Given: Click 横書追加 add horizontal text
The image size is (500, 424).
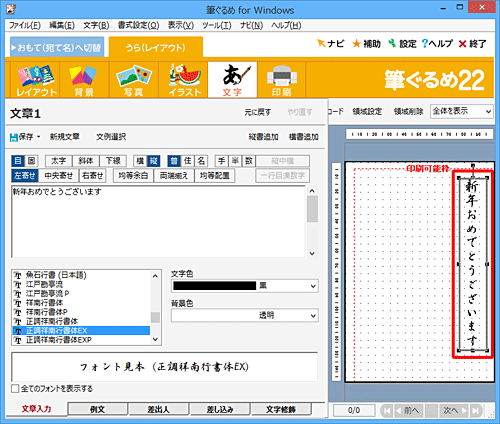Looking at the screenshot, I should coord(304,137).
